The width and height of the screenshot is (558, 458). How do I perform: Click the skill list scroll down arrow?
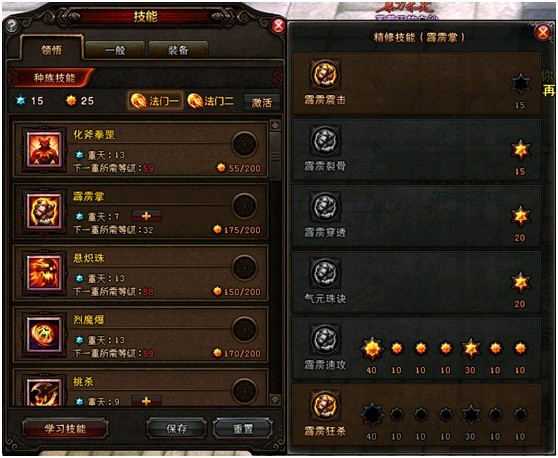pyautogui.click(x=275, y=400)
